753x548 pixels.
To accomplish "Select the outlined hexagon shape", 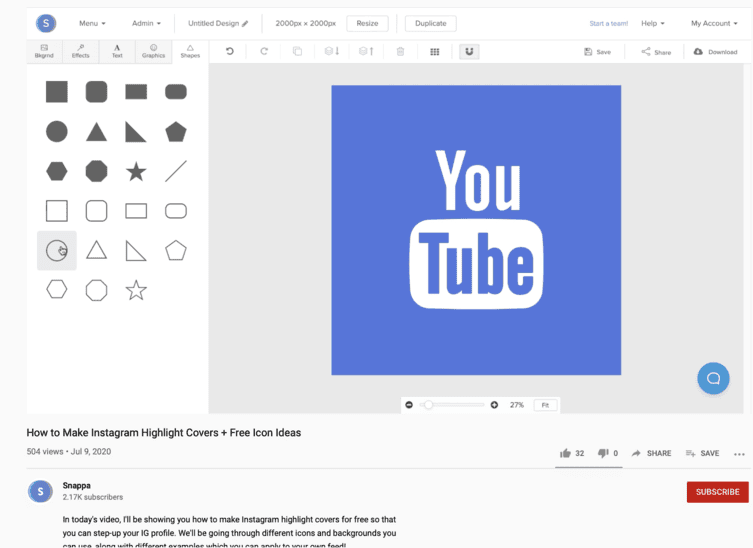I will (x=57, y=290).
